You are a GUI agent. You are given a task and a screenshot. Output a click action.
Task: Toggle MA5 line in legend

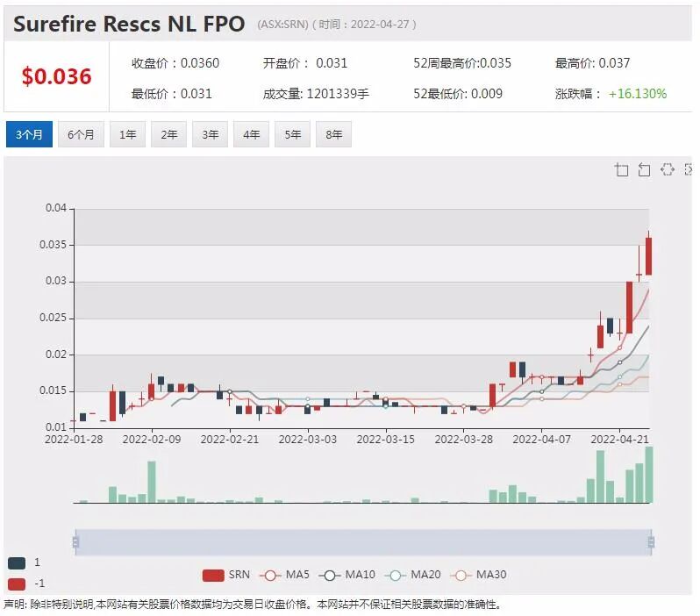click(284, 575)
